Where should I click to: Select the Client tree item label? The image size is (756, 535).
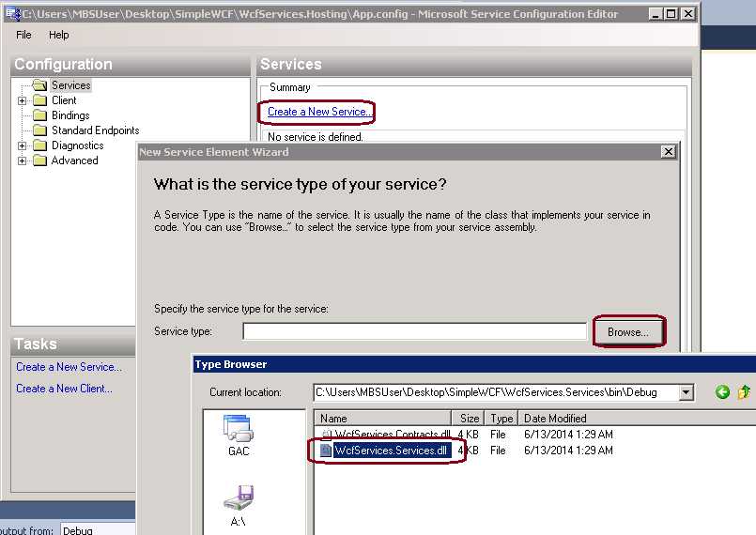pos(64,100)
